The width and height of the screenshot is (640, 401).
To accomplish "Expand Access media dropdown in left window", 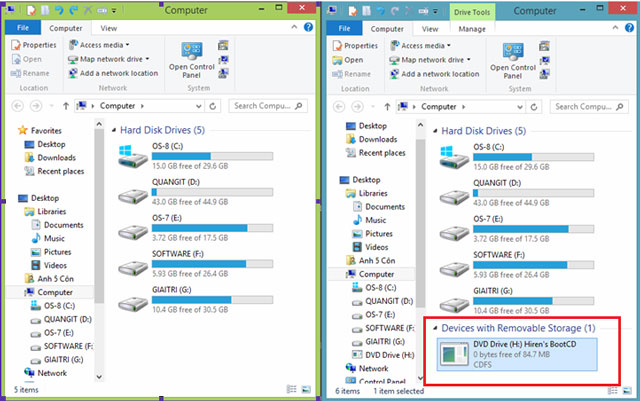I will pos(127,45).
